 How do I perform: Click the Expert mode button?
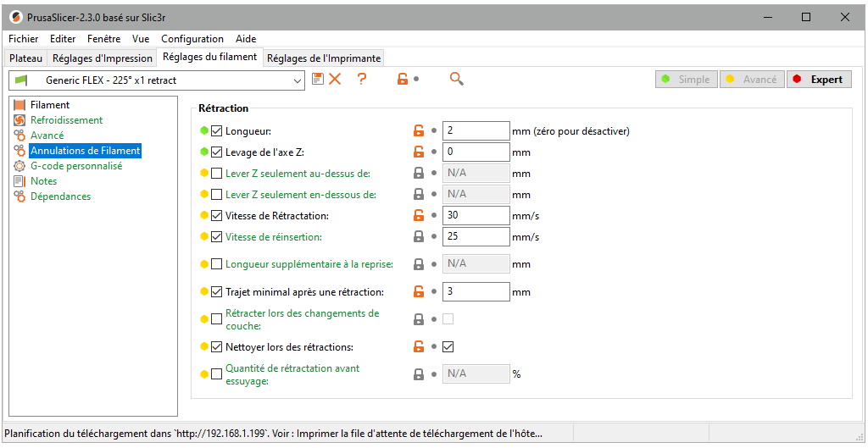[818, 80]
